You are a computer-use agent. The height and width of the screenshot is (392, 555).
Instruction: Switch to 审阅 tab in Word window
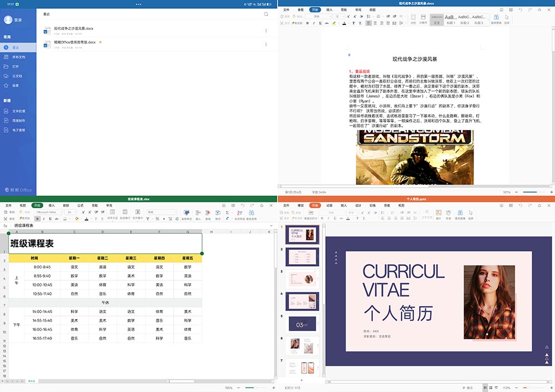point(358,9)
